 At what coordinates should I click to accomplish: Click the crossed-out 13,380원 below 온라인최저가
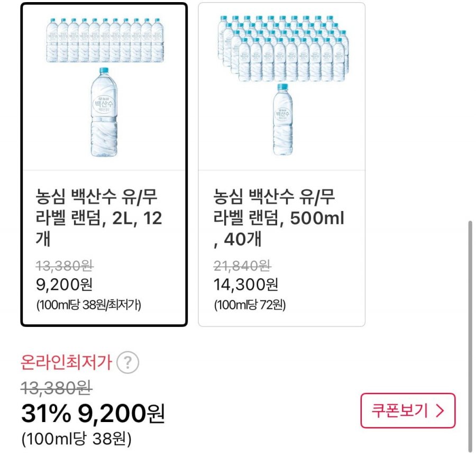[57, 389]
